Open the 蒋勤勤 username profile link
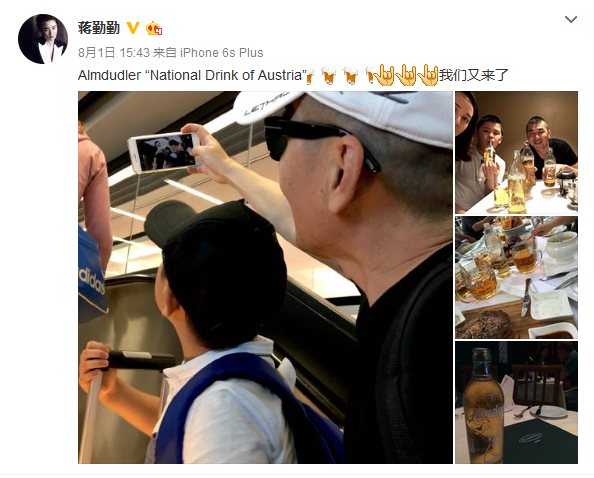Viewport: 594px width, 478px height. coord(99,28)
